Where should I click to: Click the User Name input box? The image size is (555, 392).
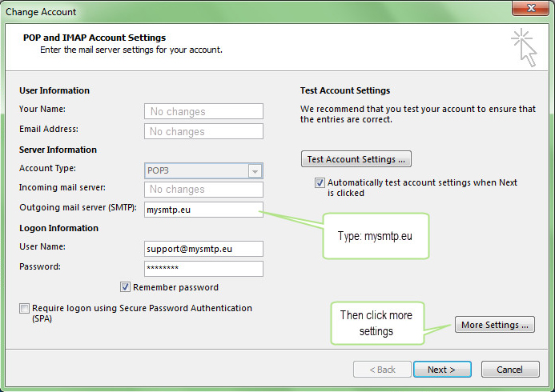click(x=203, y=249)
